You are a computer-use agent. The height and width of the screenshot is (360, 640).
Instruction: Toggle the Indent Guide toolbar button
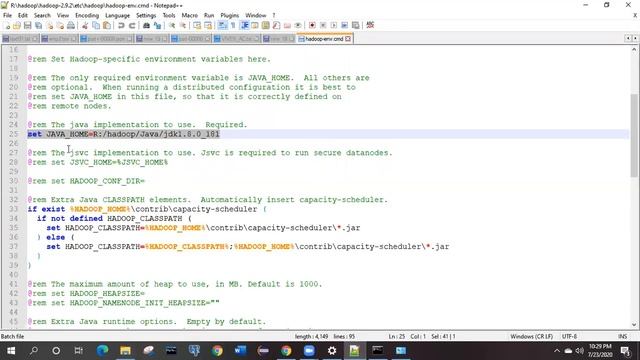tap(244, 25)
